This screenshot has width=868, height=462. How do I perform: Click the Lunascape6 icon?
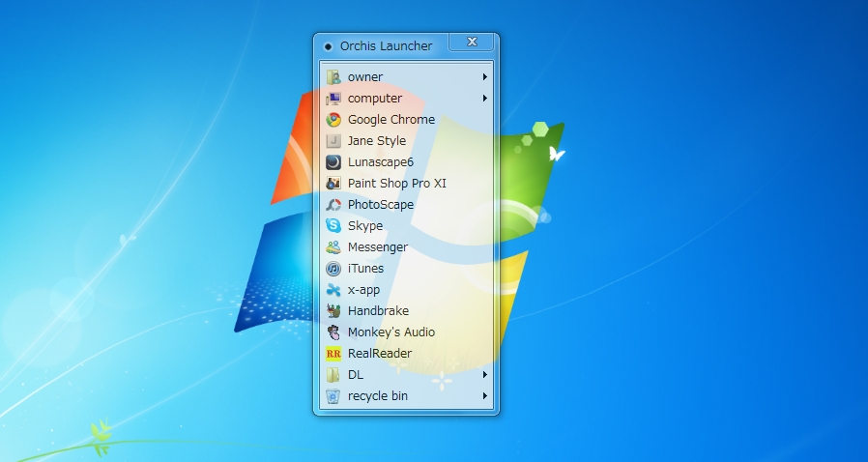point(333,162)
